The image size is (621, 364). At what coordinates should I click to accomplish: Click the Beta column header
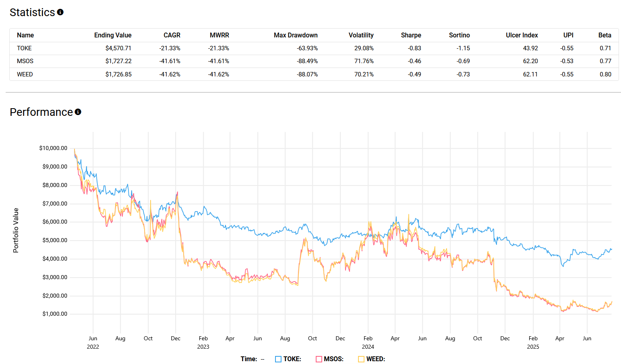tap(605, 35)
